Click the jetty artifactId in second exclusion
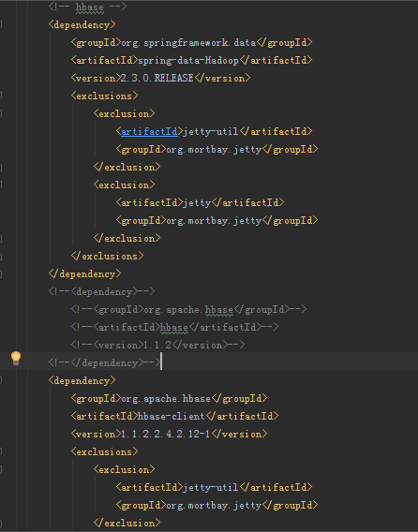The image size is (418, 532). [x=197, y=202]
